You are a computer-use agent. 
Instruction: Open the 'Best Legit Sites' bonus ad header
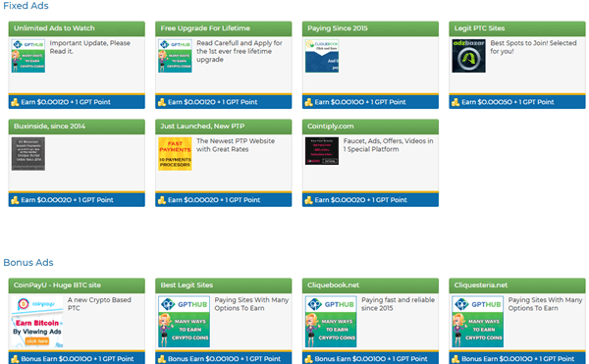(224, 286)
